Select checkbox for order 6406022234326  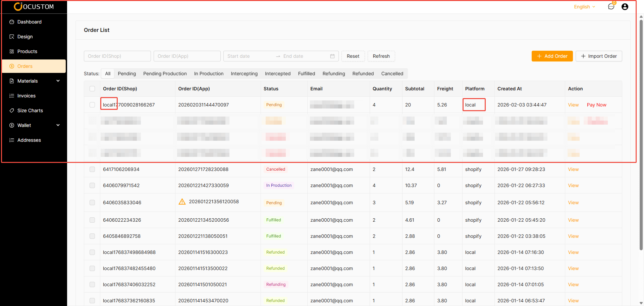[x=92, y=220]
